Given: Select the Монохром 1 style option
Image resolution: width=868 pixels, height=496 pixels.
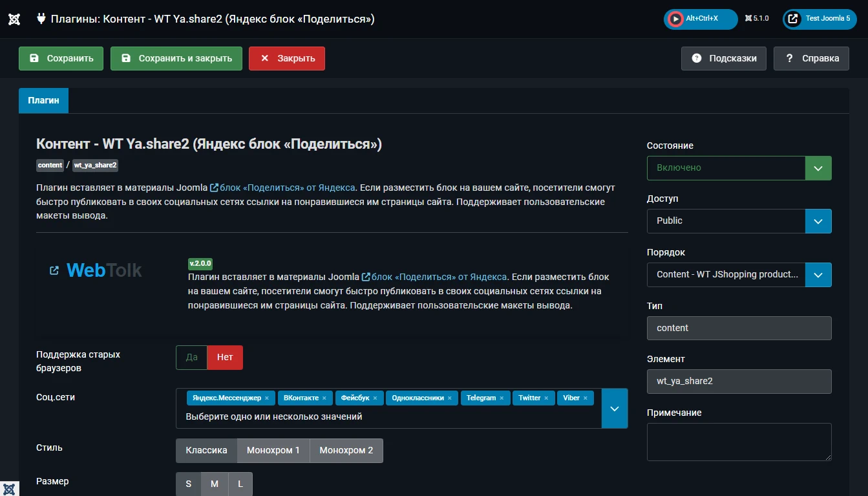Looking at the screenshot, I should pos(273,451).
